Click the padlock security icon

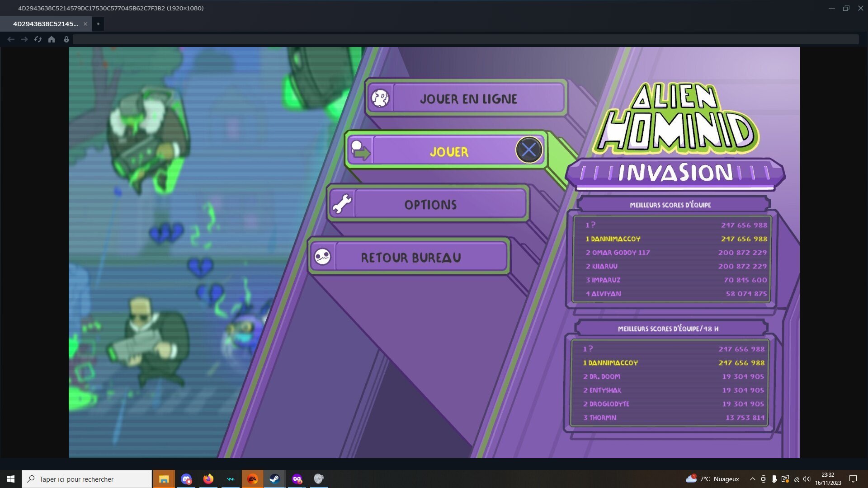pyautogui.click(x=66, y=39)
